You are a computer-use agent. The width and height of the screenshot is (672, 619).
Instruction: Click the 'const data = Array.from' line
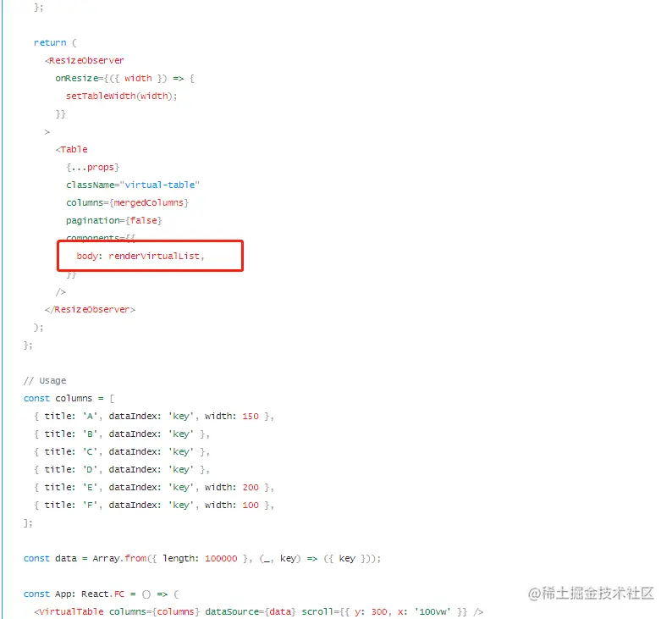(202, 559)
